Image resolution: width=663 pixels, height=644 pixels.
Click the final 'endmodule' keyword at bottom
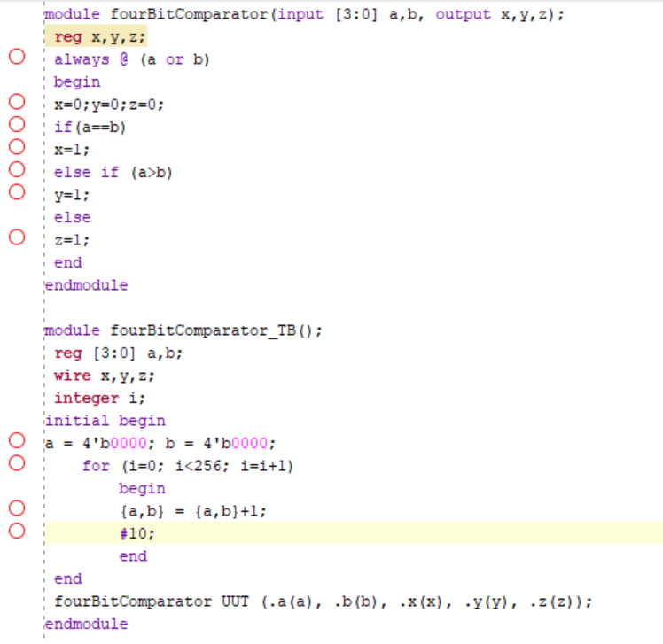click(x=85, y=624)
